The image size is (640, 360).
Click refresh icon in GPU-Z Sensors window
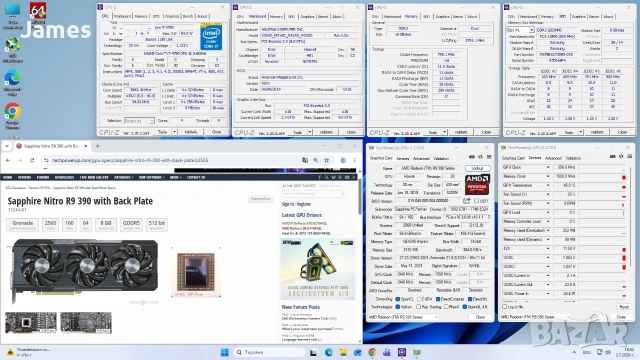[621, 156]
